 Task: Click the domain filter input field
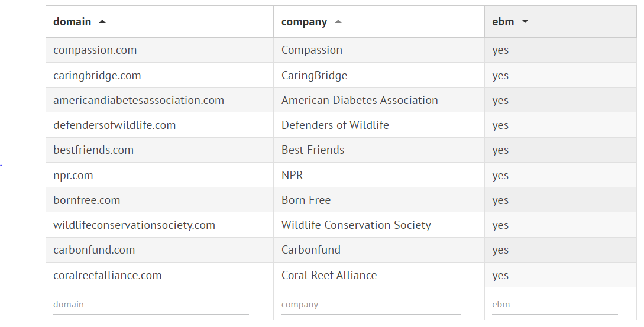(151, 305)
